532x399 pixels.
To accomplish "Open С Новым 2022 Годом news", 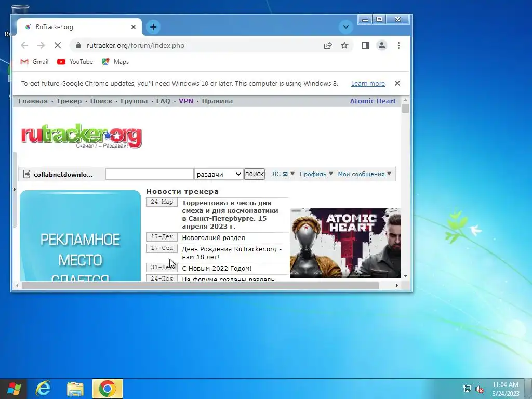I will pyautogui.click(x=217, y=269).
